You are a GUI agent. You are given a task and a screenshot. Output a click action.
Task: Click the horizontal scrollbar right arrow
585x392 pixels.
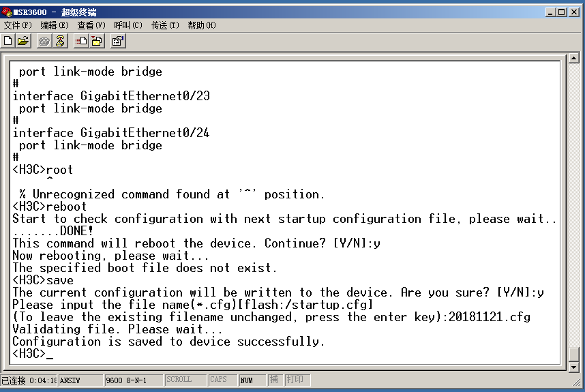point(562,368)
